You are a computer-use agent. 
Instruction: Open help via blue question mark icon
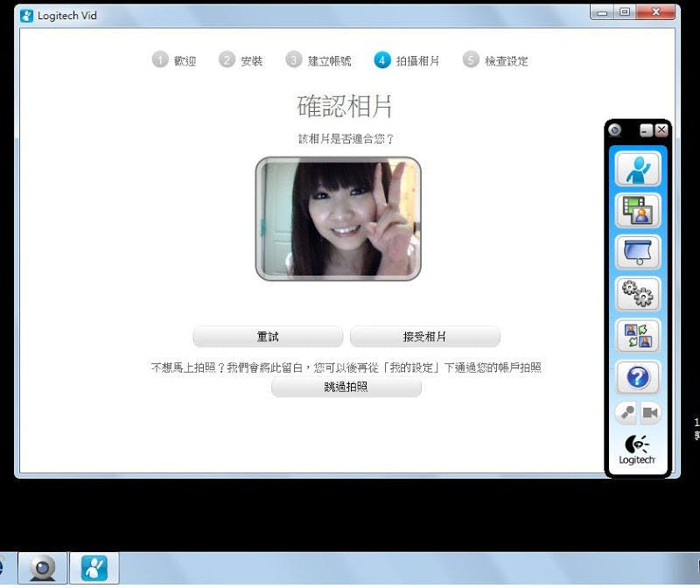[x=638, y=377]
